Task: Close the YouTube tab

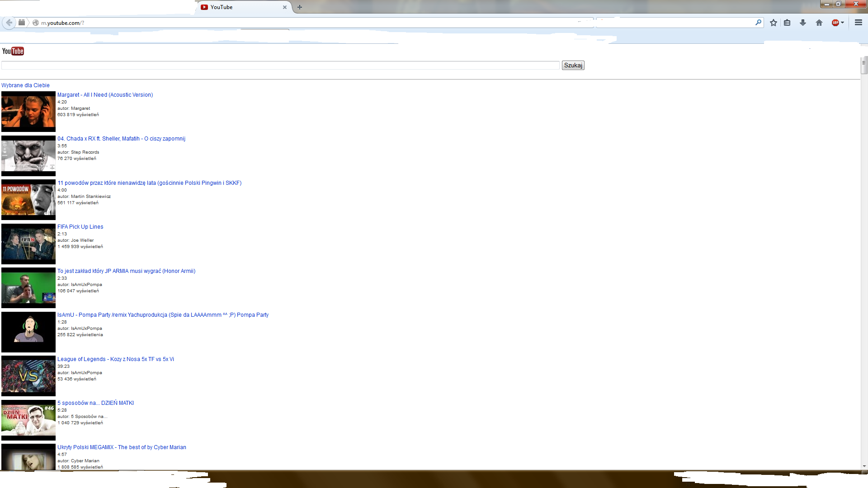Action: coord(285,7)
